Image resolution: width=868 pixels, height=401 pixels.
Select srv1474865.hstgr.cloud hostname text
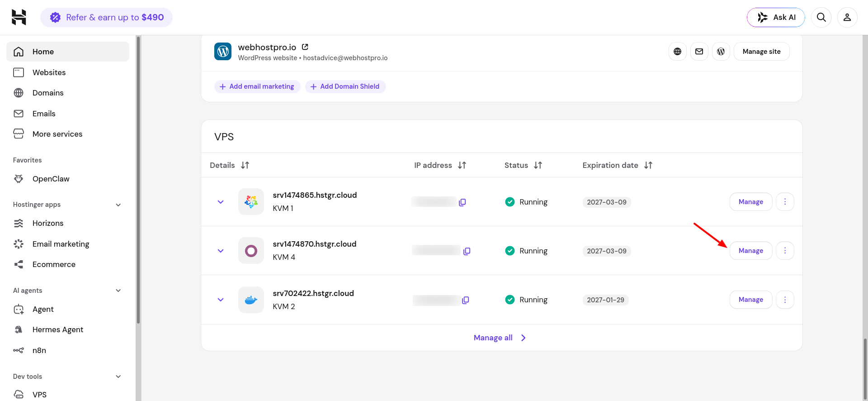(315, 195)
